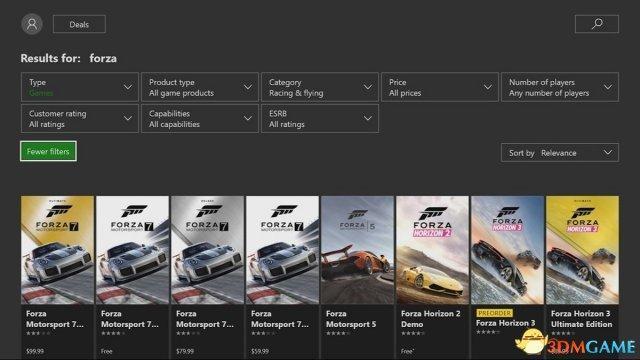Open Forza Motorsport 7 priced $59.99 cover

[x=282, y=250]
